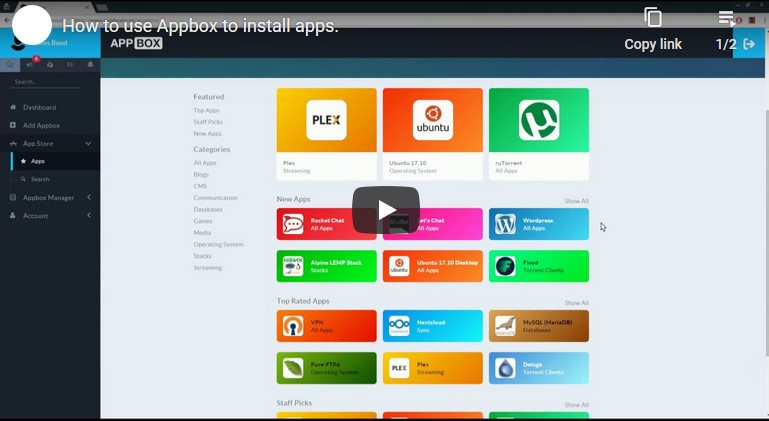Open Top Apps under Featured
Viewport: 769px width, 421px height.
206,110
